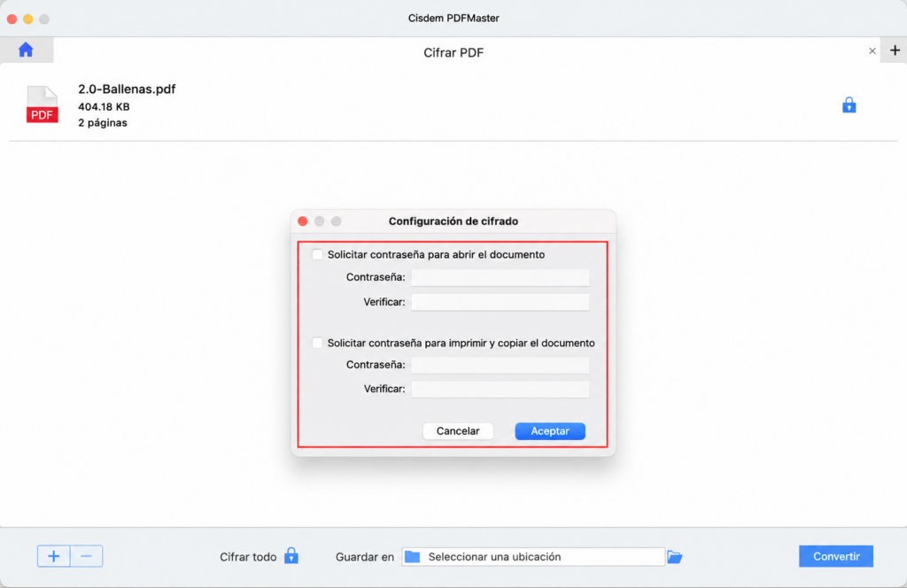This screenshot has width=907, height=588.
Task: Click the Guardar en label
Action: point(364,557)
